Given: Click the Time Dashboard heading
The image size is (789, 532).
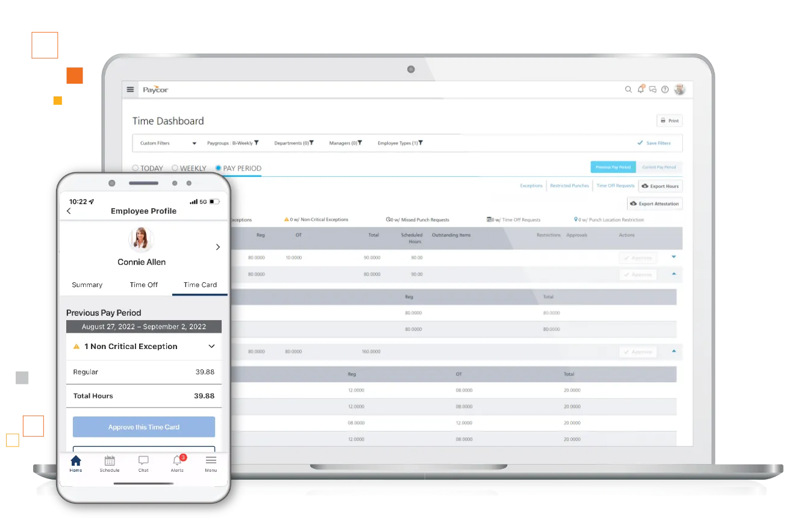Looking at the screenshot, I should pos(168,121).
